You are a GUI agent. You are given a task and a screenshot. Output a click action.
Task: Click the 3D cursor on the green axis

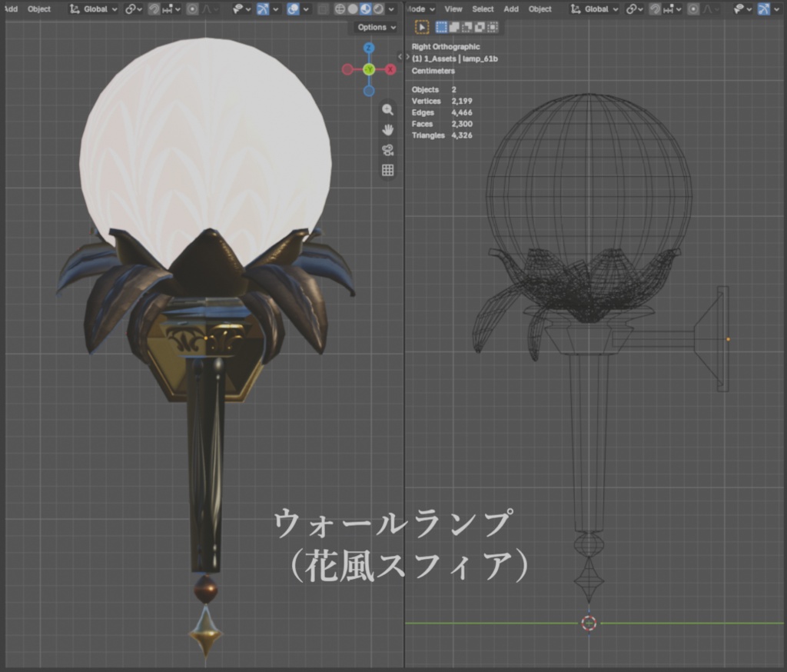coord(589,624)
